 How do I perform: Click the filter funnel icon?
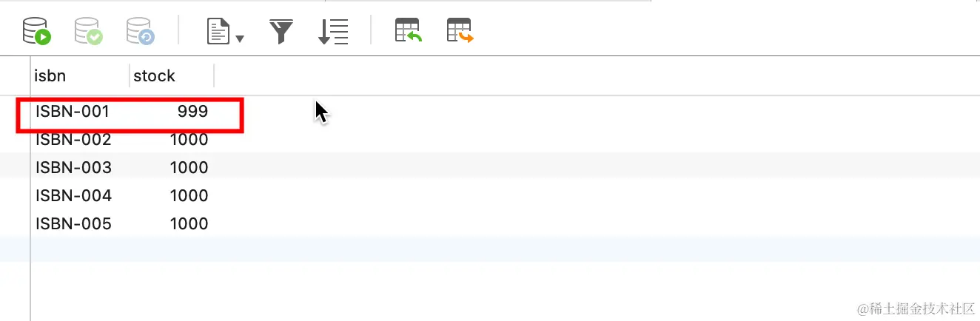point(281,32)
